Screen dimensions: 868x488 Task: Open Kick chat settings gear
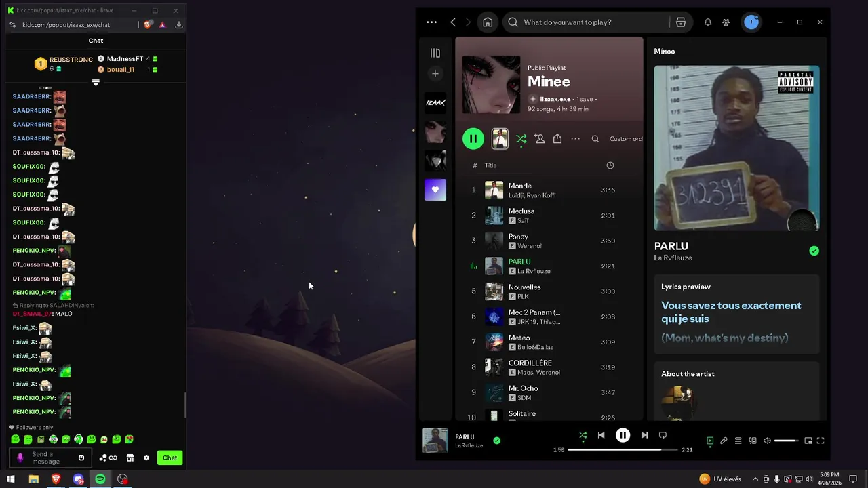[146, 457]
